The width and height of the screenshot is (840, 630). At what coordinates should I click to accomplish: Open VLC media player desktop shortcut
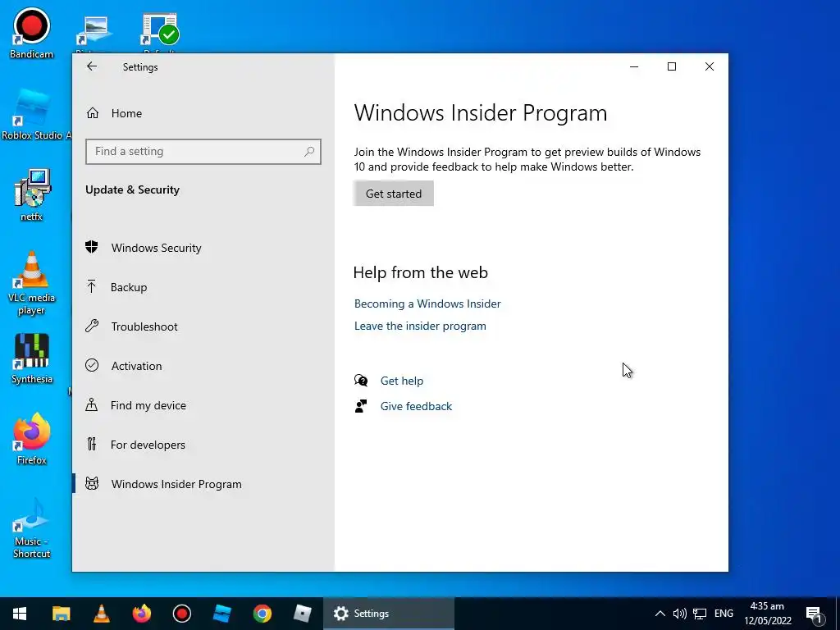point(32,283)
